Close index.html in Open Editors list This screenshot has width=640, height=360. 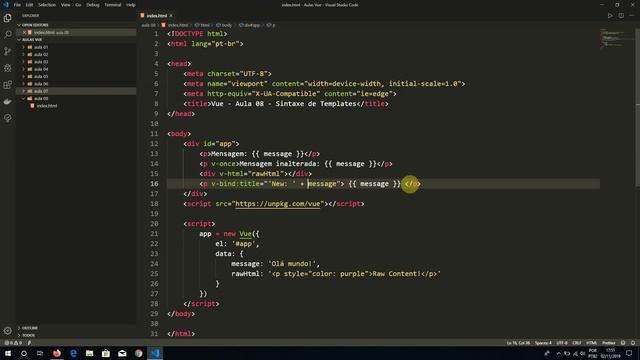tap(24, 32)
